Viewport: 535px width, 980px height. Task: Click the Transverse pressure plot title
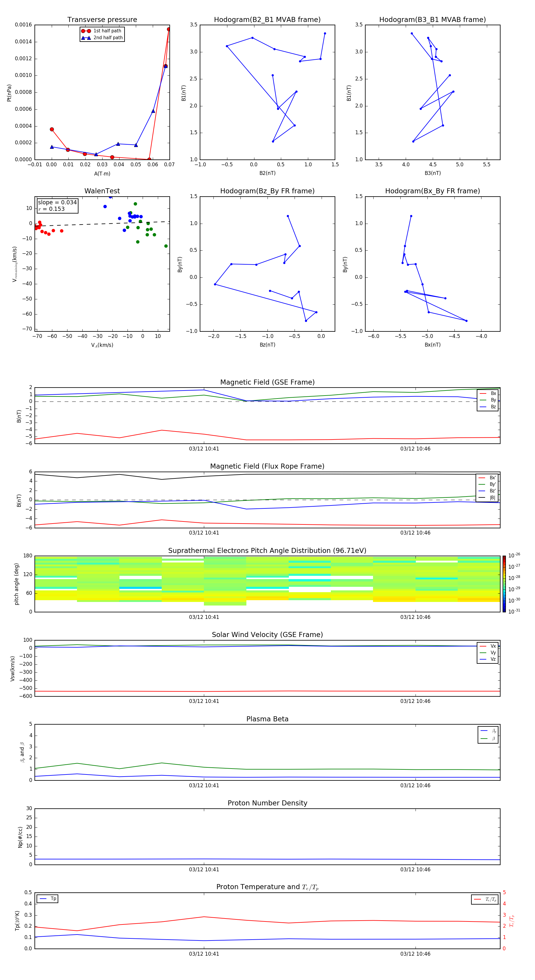click(102, 20)
